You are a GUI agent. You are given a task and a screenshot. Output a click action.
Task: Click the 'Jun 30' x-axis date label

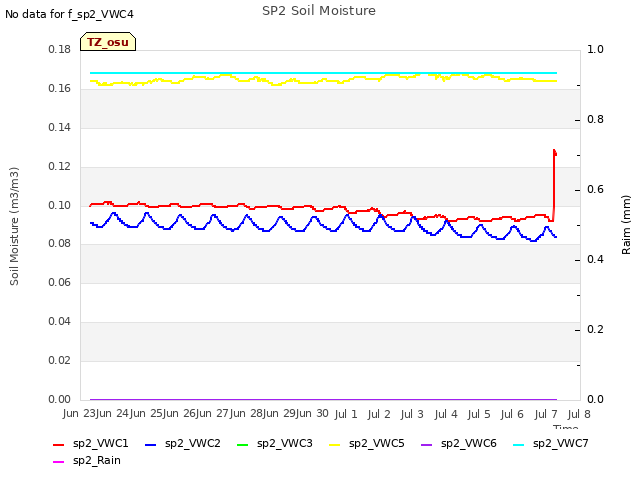coord(312,413)
